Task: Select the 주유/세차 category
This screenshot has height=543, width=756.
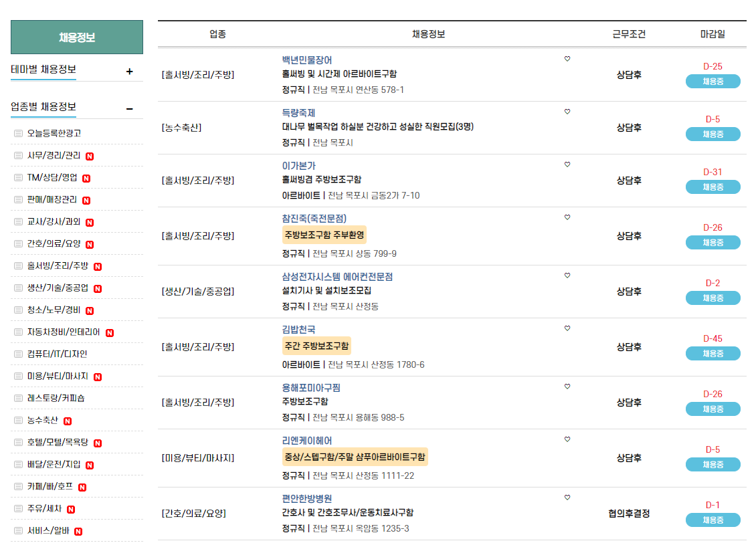Action: [x=44, y=509]
